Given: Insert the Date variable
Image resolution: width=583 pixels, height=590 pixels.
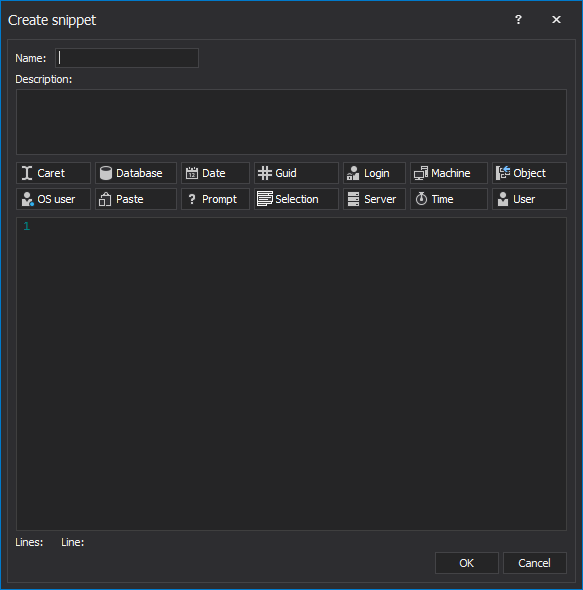Looking at the screenshot, I should coord(215,173).
